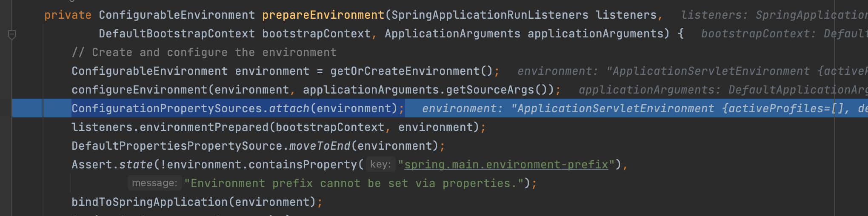This screenshot has height=216, width=868.
Task: Click the moveToEnd method call
Action: coord(320,146)
